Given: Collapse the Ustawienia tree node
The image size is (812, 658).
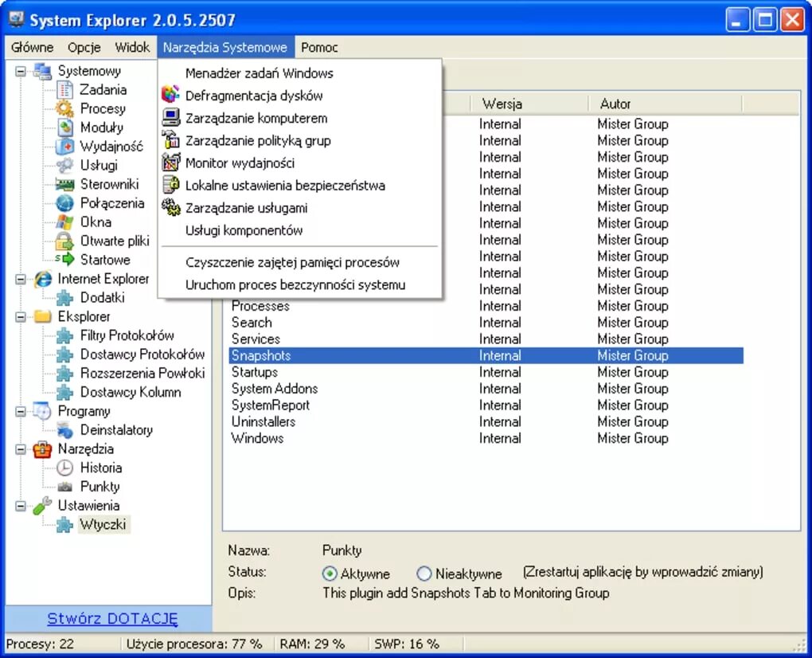Looking at the screenshot, I should (21, 506).
